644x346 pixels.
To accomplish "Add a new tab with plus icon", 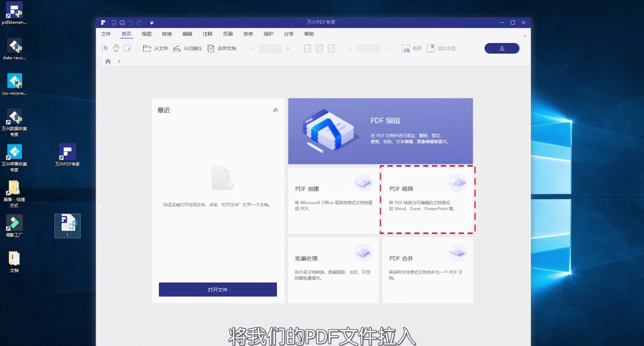I will tap(119, 62).
